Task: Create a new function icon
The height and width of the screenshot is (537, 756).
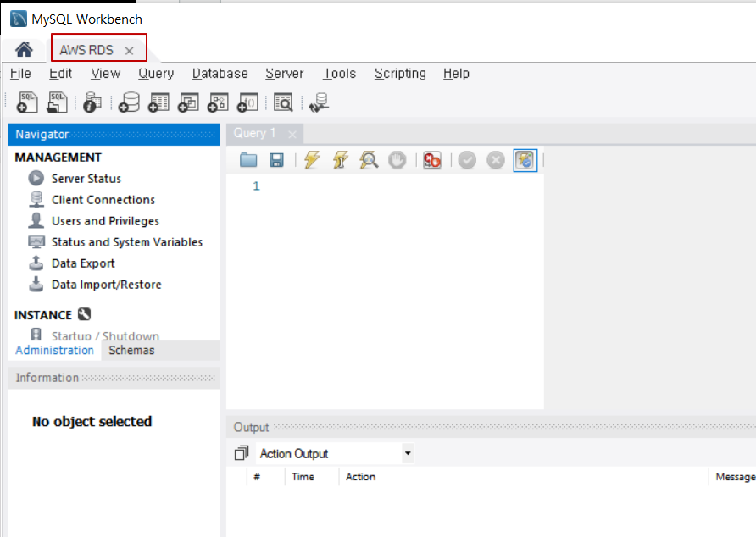Action: 247,102
